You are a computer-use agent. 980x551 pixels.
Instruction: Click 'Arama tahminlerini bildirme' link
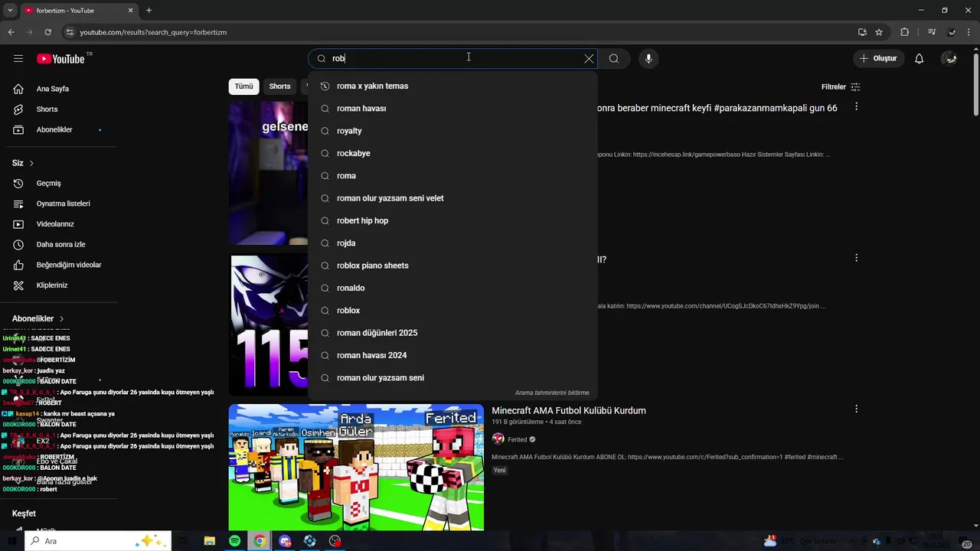coord(552,393)
